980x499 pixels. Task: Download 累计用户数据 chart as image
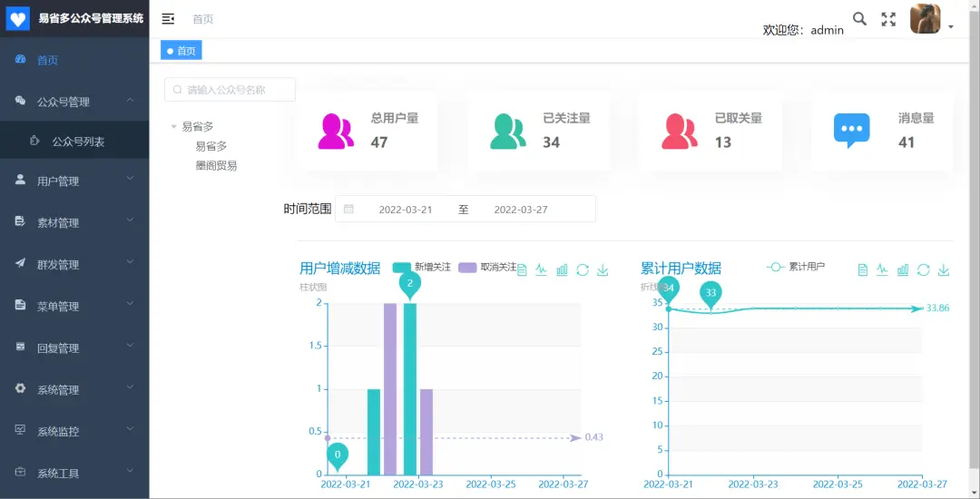[x=943, y=269]
